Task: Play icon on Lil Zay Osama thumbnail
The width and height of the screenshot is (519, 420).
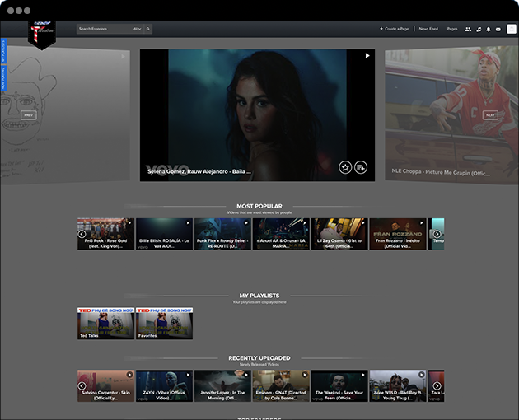Action: click(x=363, y=222)
